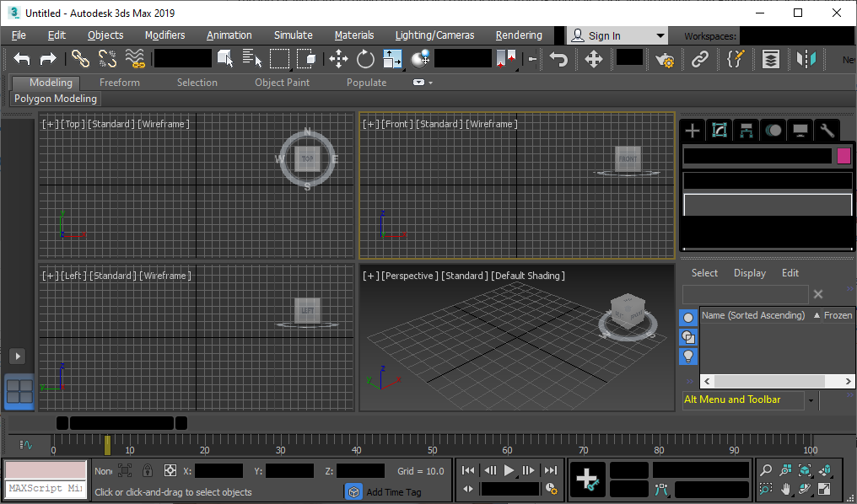The width and height of the screenshot is (857, 504).
Task: Expand the Polygon Modeling panel
Action: [54, 99]
